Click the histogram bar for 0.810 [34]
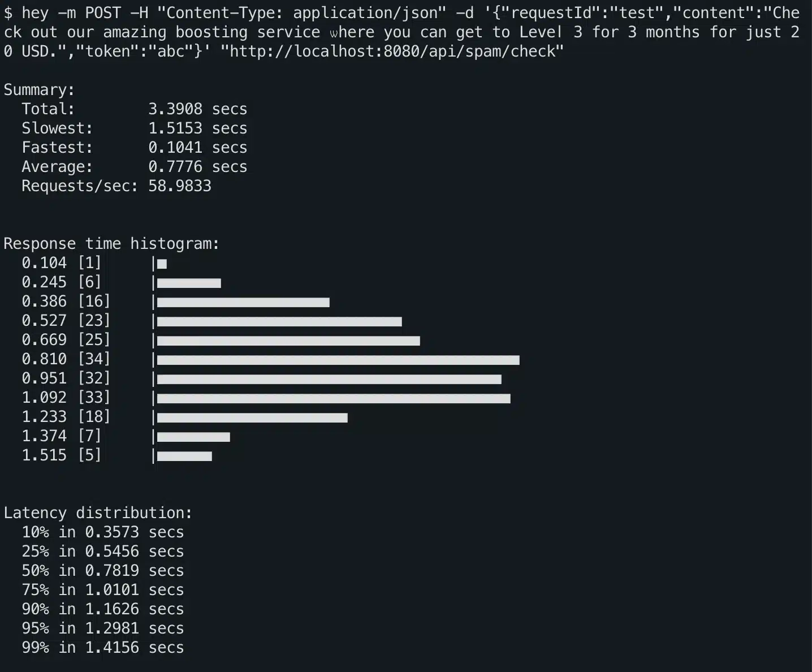Image resolution: width=812 pixels, height=672 pixels. [338, 360]
